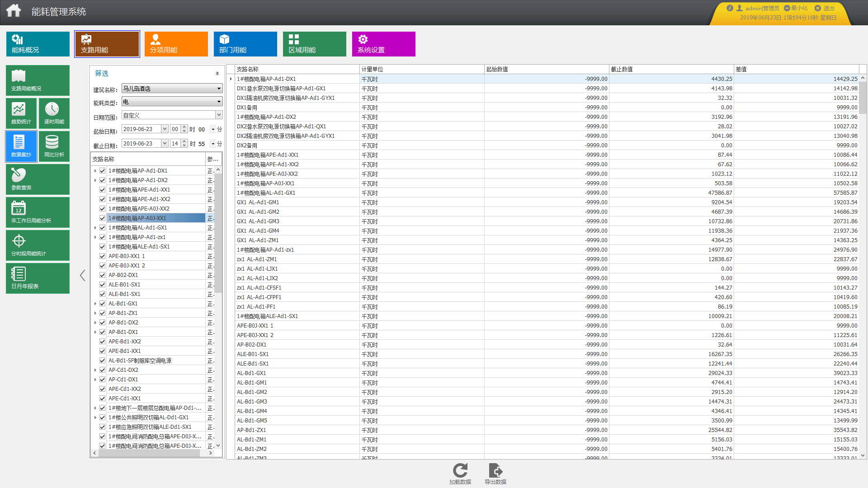The height and width of the screenshot is (488, 868).
Task: Select the 同比分析 comparison analysis icon
Action: coord(54,146)
